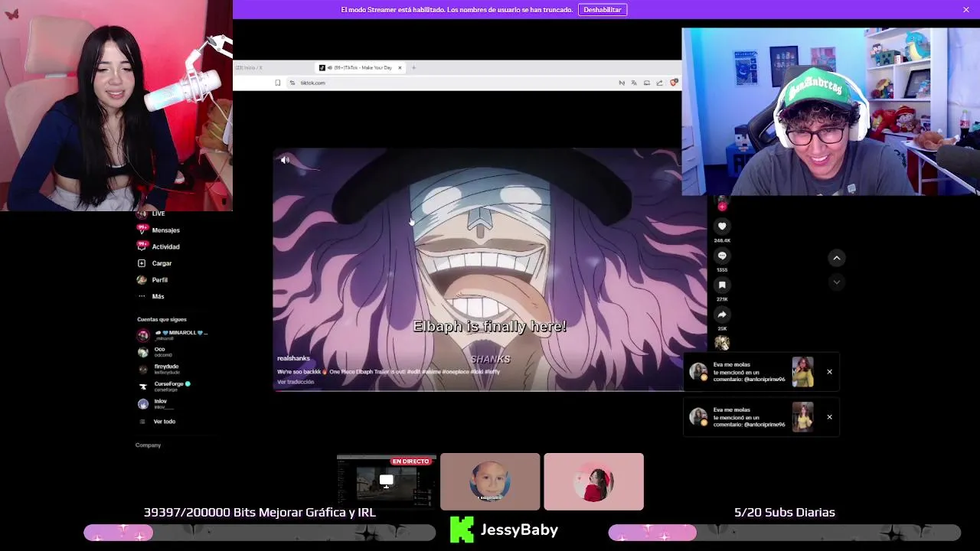
Task: Open comments with the speech bubble icon
Action: (722, 256)
